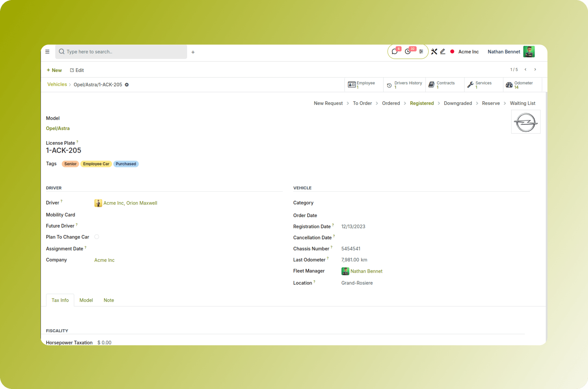
Task: Click the Chassis Number 5454541 value
Action: click(351, 249)
